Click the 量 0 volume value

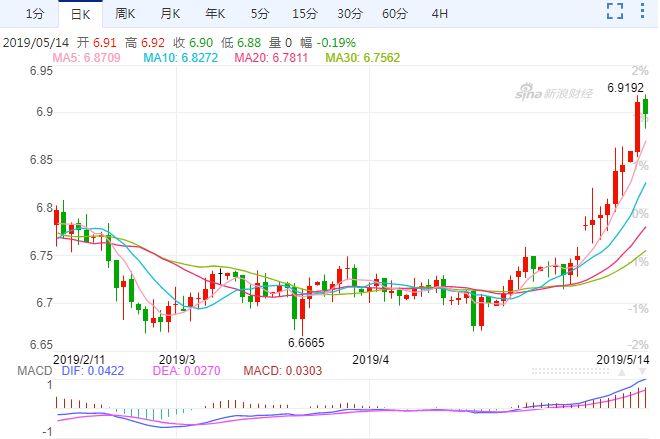280,43
